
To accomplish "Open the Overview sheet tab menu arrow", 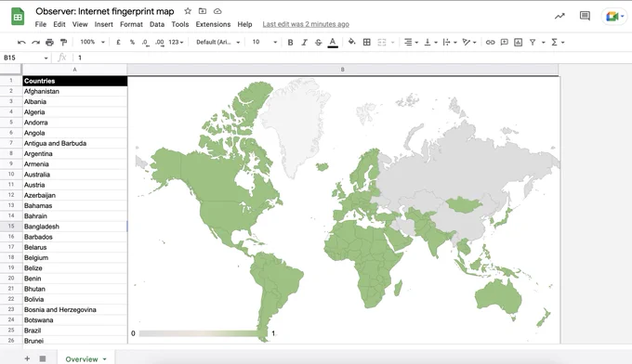I will pyautogui.click(x=104, y=359).
